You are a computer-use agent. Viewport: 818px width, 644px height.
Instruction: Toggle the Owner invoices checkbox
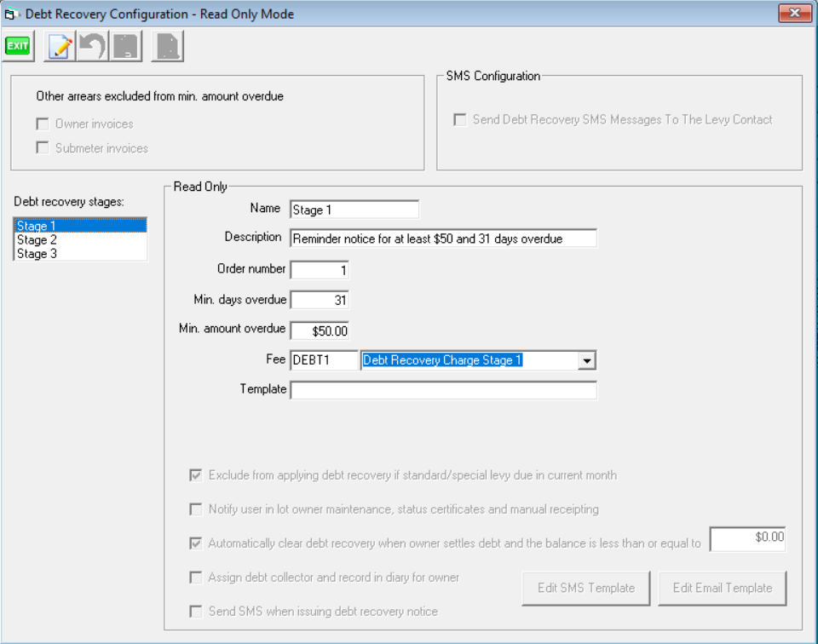click(x=43, y=124)
